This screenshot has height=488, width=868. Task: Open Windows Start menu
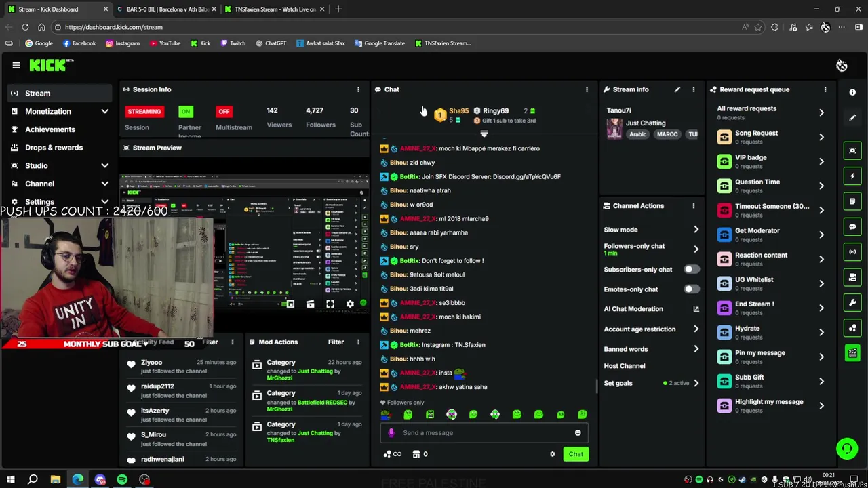point(11,480)
